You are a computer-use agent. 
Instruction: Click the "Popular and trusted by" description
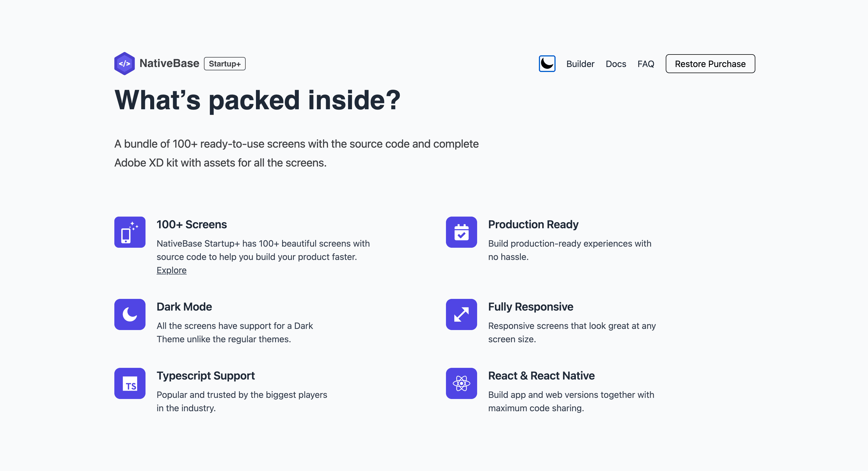pyautogui.click(x=241, y=401)
